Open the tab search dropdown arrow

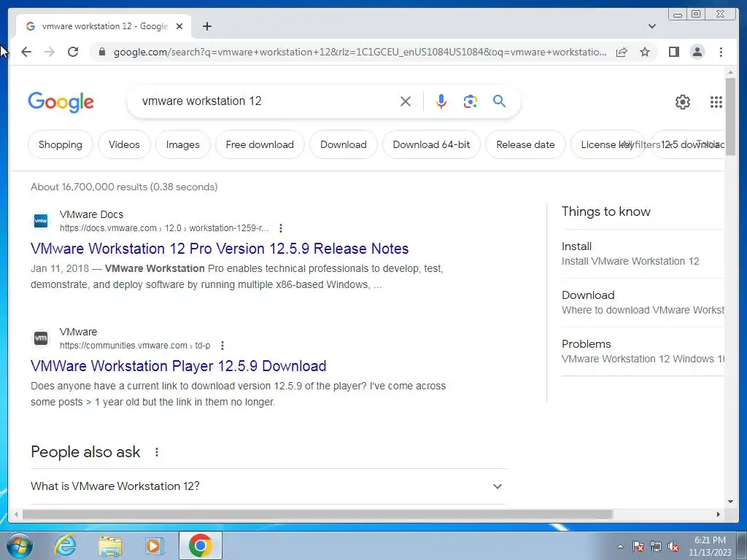(x=652, y=26)
